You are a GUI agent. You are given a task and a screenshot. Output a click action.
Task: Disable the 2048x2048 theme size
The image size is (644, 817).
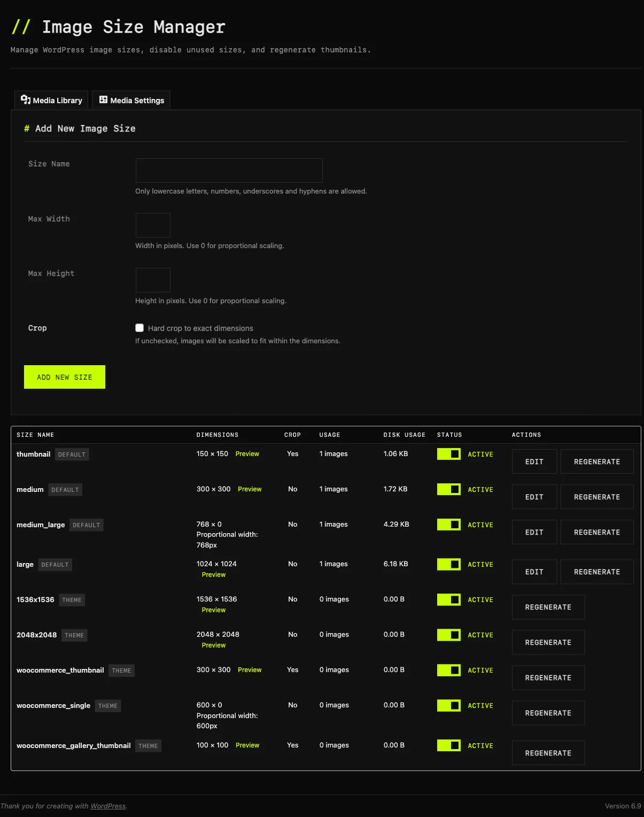[x=448, y=635]
